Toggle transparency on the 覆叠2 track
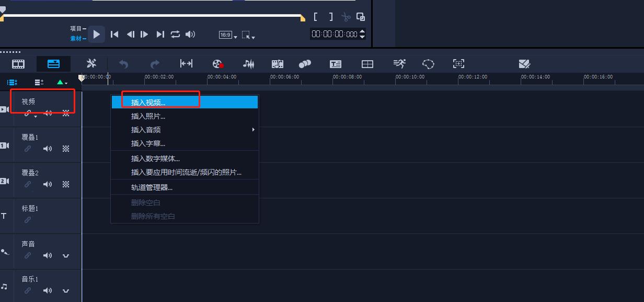Viewport: 644px width, 302px height. tap(66, 184)
